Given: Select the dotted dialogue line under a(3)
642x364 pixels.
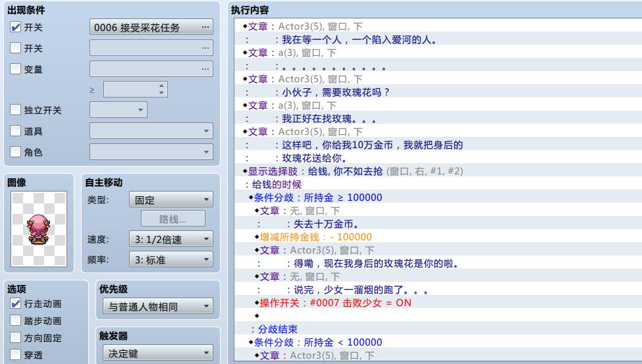Looking at the screenshot, I should [x=438, y=66].
